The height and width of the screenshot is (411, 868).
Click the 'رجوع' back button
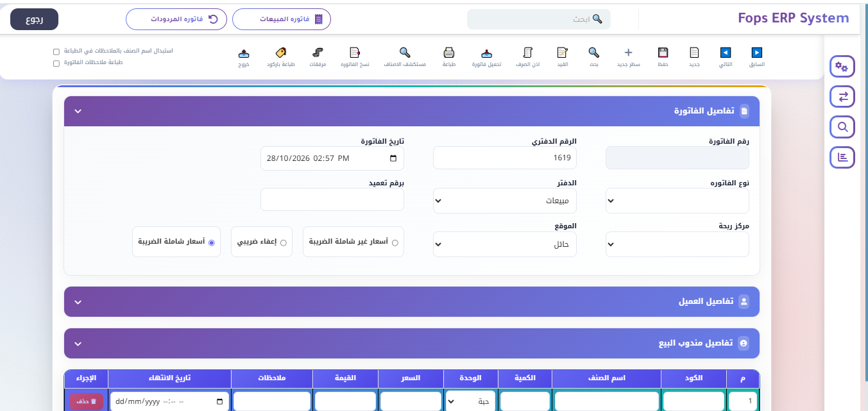coord(35,19)
